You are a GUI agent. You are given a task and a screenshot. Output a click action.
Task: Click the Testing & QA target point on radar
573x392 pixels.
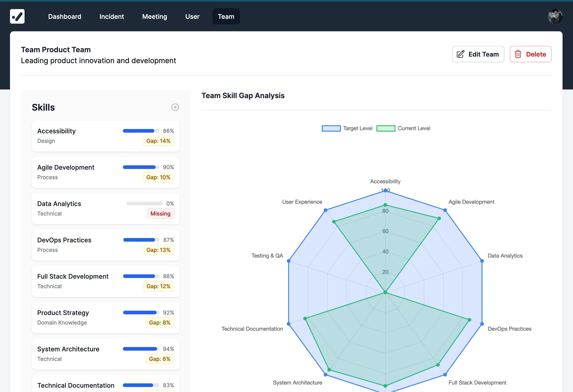(x=289, y=261)
